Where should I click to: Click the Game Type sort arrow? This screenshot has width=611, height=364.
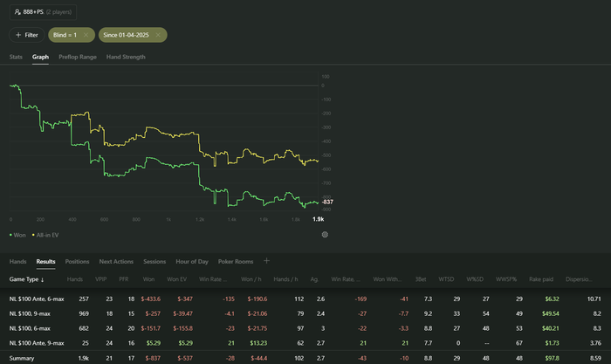pos(43,279)
